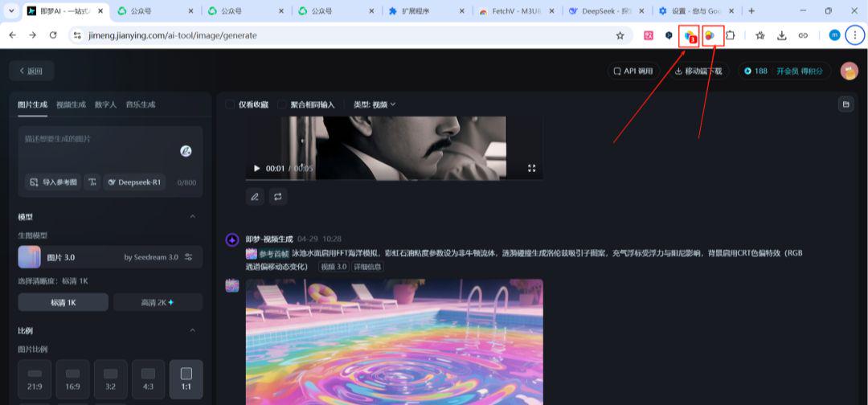Click the text tool icon in prompt box
This screenshot has height=405, width=868.
(x=92, y=182)
